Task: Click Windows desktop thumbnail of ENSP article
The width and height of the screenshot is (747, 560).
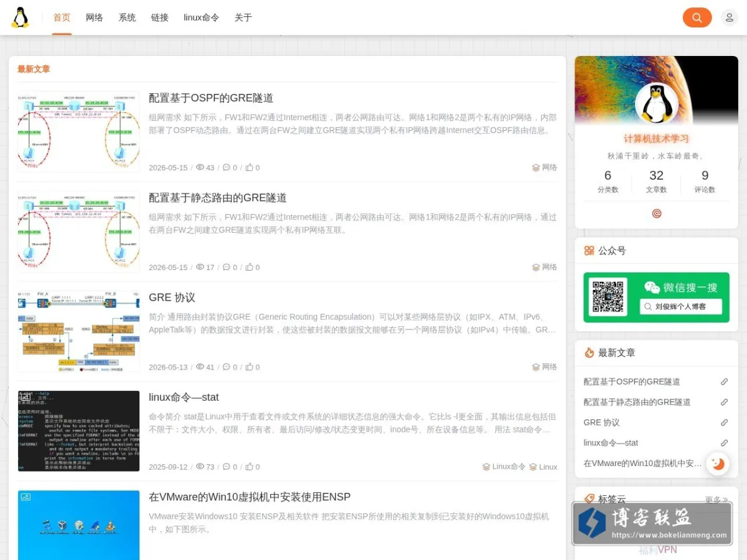Action: pos(78,525)
